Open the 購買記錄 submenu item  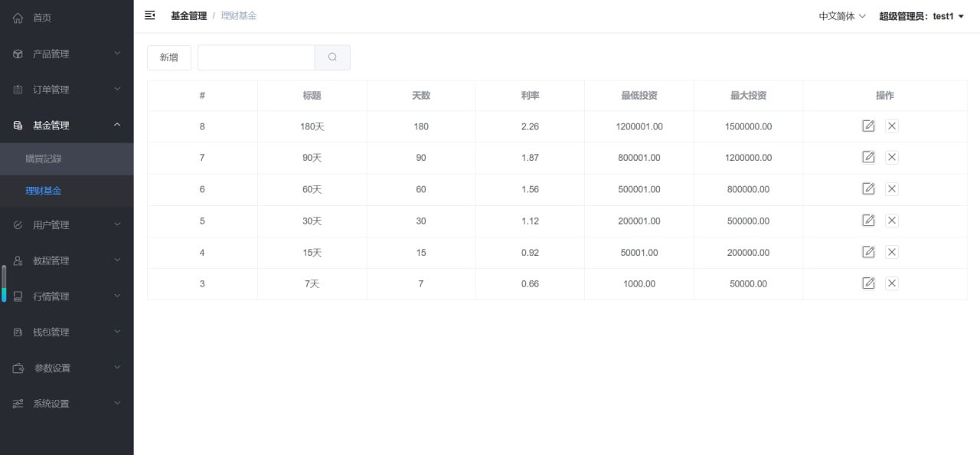(x=43, y=159)
